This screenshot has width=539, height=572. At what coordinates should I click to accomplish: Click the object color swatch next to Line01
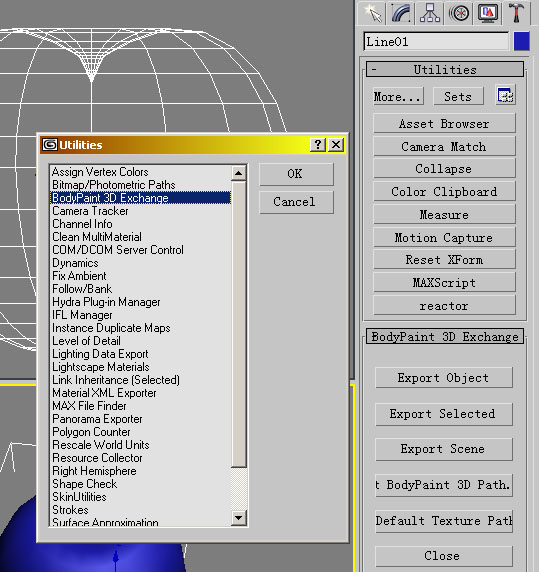pos(521,42)
